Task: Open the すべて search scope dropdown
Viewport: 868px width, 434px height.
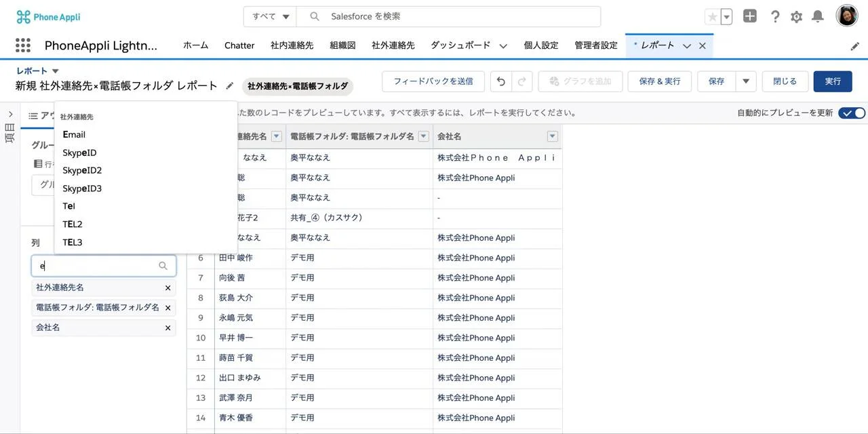Action: point(271,16)
